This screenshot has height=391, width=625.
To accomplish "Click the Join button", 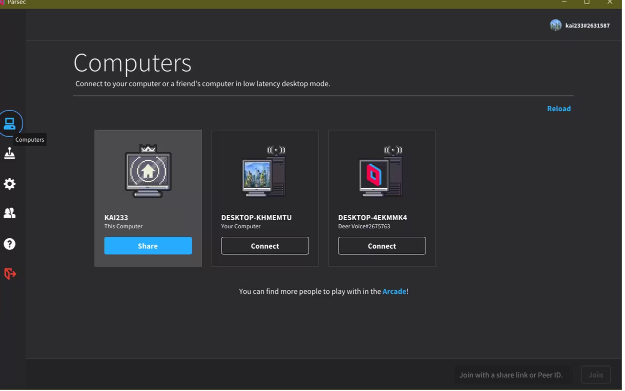I will (x=596, y=375).
